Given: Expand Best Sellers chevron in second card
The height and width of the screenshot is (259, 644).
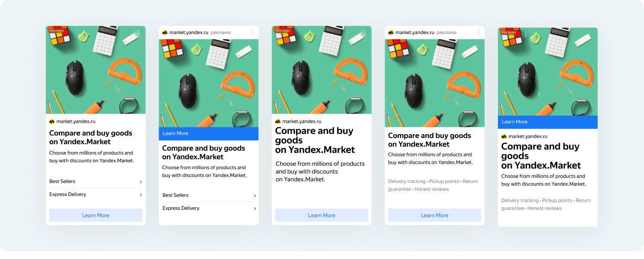Looking at the screenshot, I should pyautogui.click(x=255, y=196).
